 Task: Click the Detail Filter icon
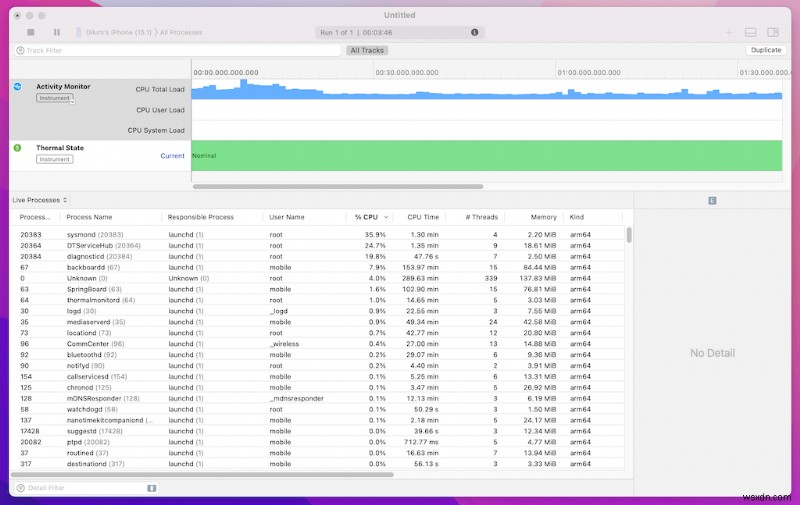[x=20, y=488]
